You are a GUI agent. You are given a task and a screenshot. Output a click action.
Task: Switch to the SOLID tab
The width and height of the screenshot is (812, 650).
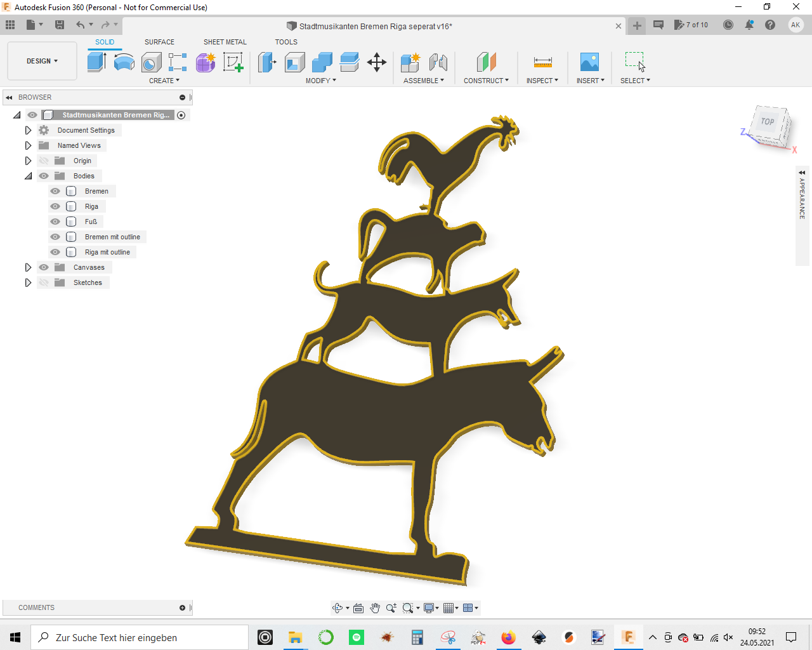[x=105, y=42]
